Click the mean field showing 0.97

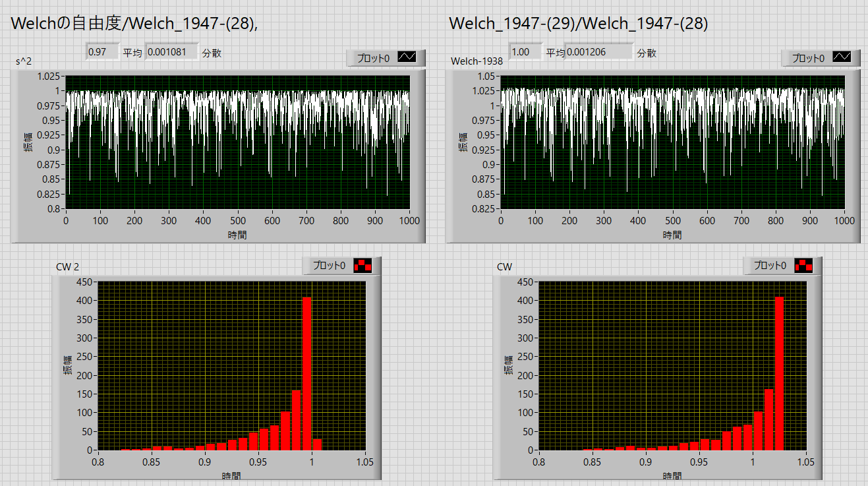coord(102,52)
